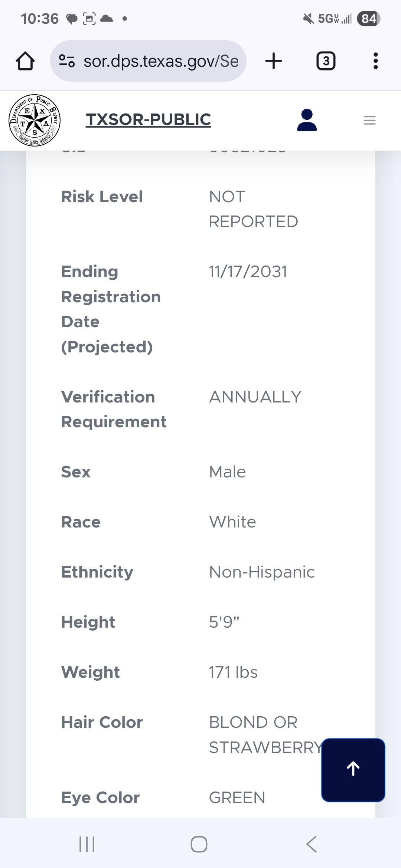Click the Texas DPS seal logo
The width and height of the screenshot is (401, 868).
pyautogui.click(x=35, y=120)
